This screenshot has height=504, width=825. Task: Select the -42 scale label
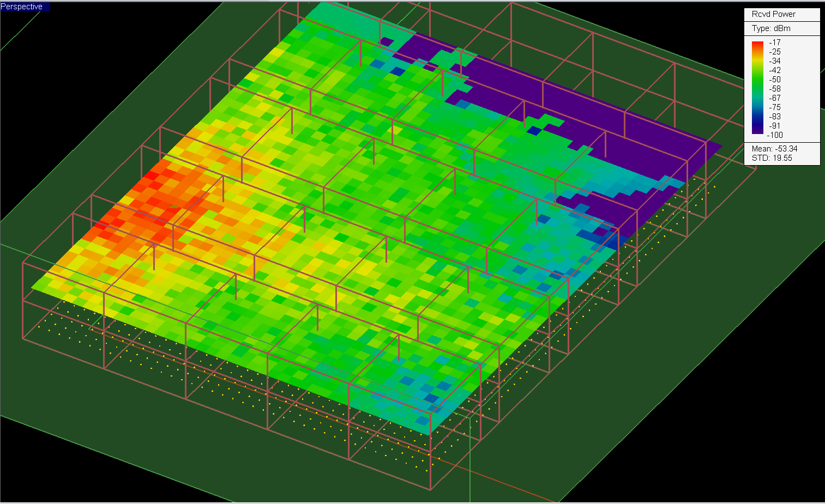774,70
